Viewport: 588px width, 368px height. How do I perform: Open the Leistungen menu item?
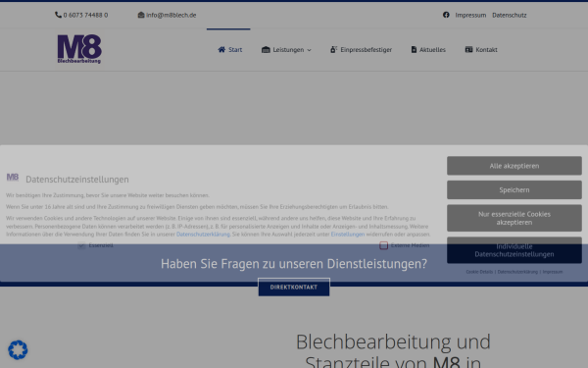click(x=286, y=50)
